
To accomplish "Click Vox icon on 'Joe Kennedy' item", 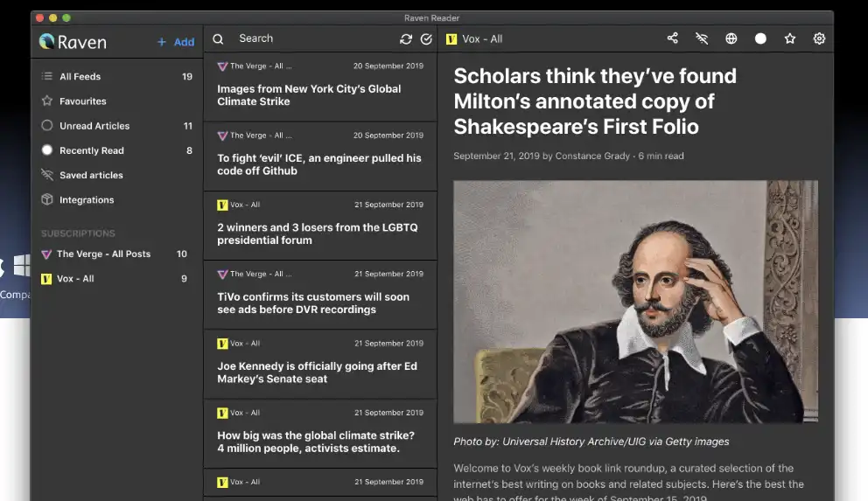I will pos(222,344).
